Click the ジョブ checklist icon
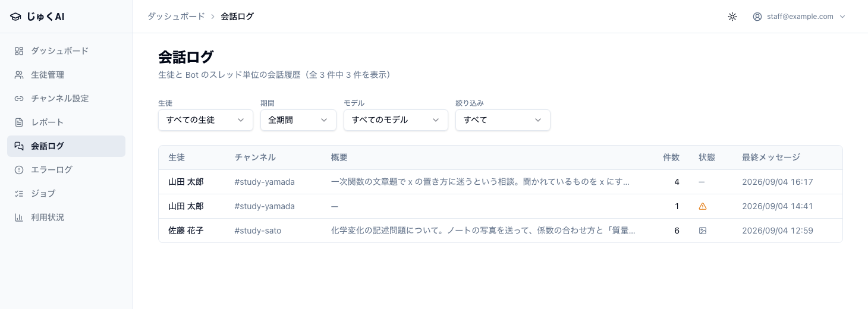This screenshot has width=868, height=309. pyautogui.click(x=19, y=194)
